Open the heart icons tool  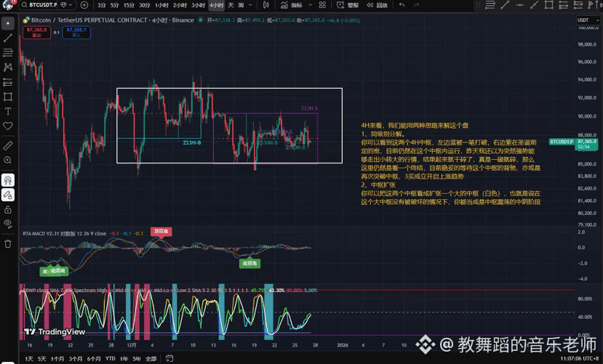point(8,126)
